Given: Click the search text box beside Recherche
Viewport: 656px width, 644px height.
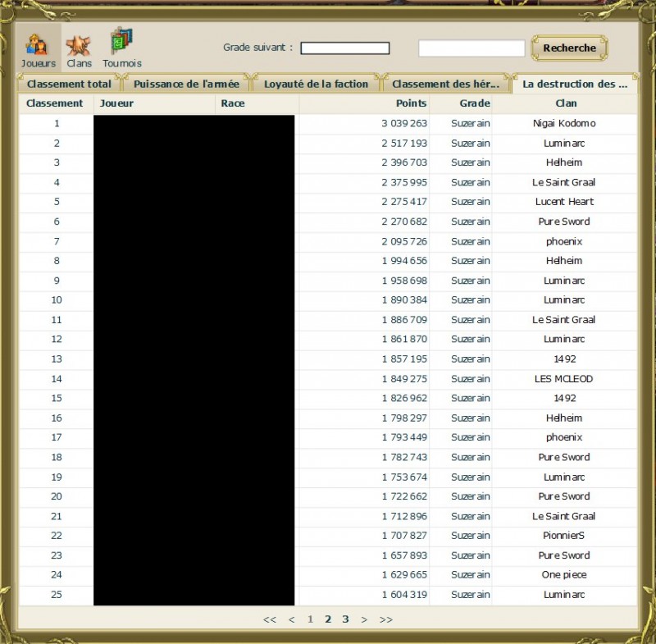Looking at the screenshot, I should point(471,48).
